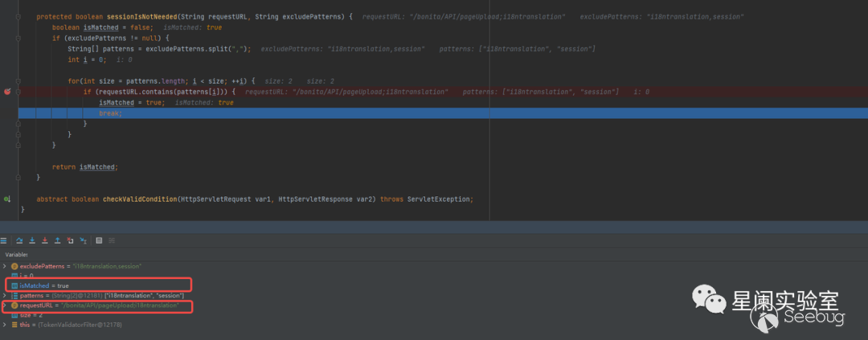The image size is (868, 340).
Task: Click the Drop Frame icon
Action: [x=70, y=240]
